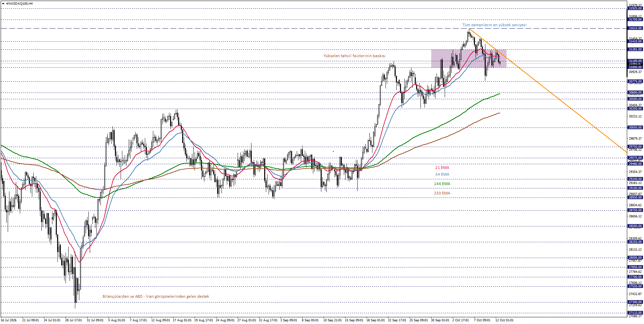
Task: Click the 3 Sep 09:01 time label
Action: 289,320
